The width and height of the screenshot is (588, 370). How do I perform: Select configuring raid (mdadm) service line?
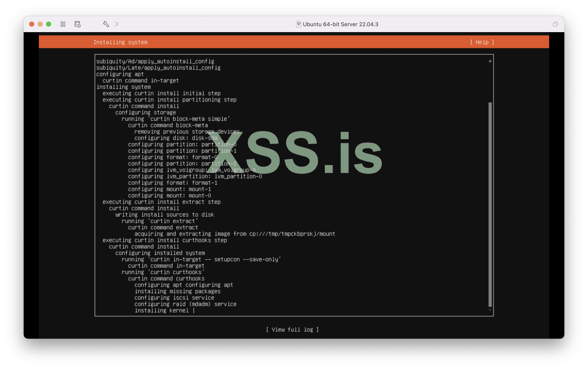coord(185,304)
